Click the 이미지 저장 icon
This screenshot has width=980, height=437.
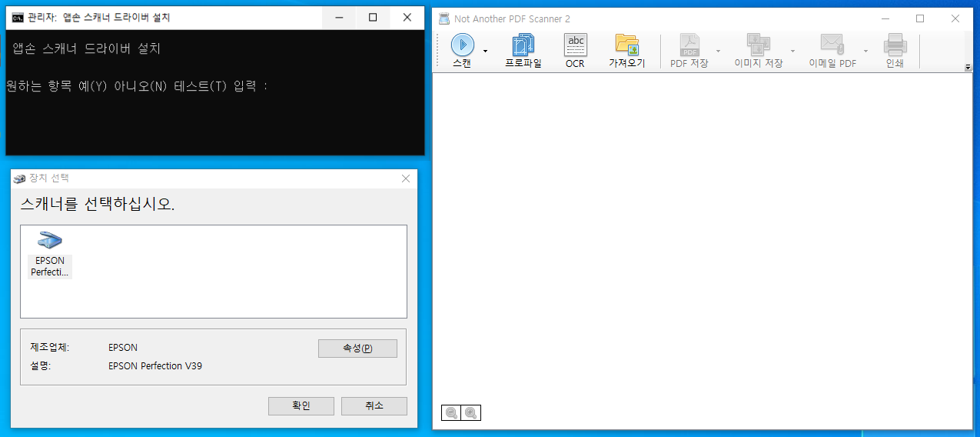point(759,51)
